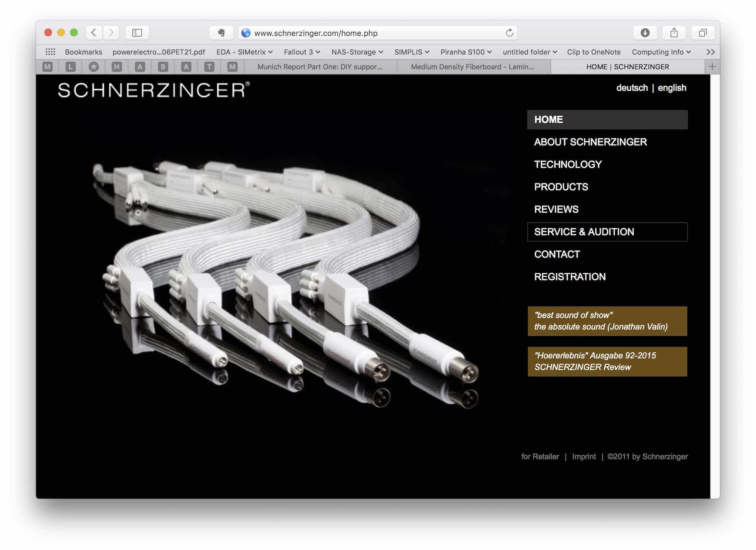Open the SIMPLIS bookmarks folder
This screenshot has height=550, width=756.
point(412,52)
